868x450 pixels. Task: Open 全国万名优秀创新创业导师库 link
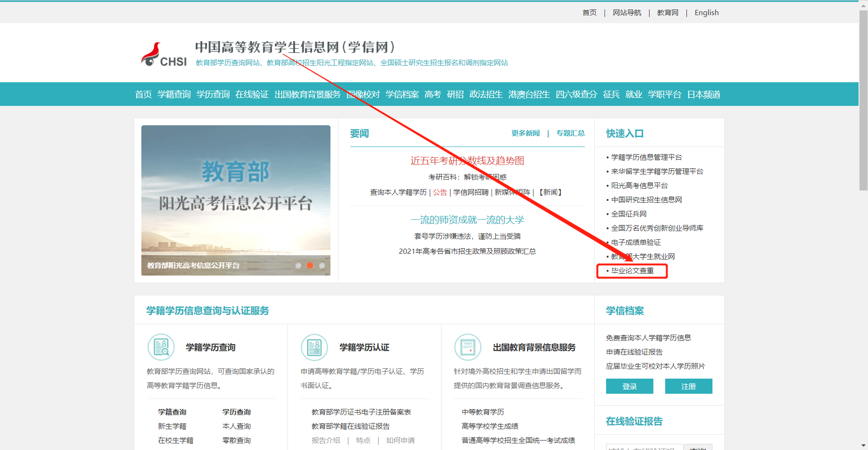click(x=657, y=228)
